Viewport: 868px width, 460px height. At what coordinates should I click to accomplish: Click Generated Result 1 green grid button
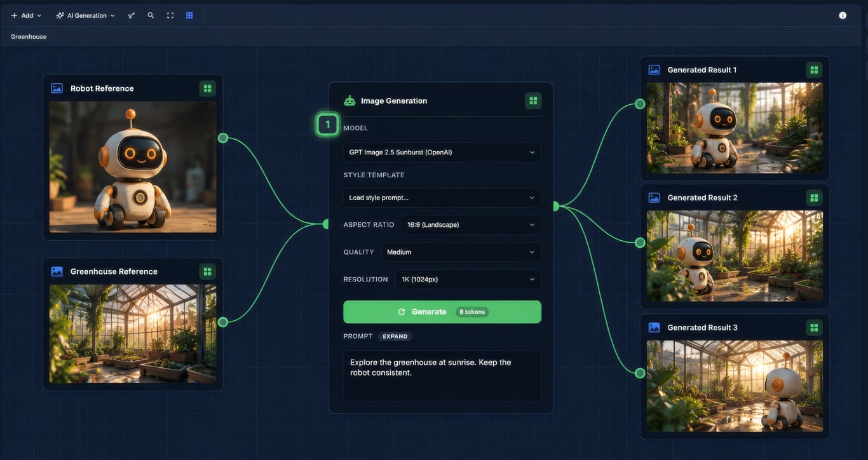[814, 70]
